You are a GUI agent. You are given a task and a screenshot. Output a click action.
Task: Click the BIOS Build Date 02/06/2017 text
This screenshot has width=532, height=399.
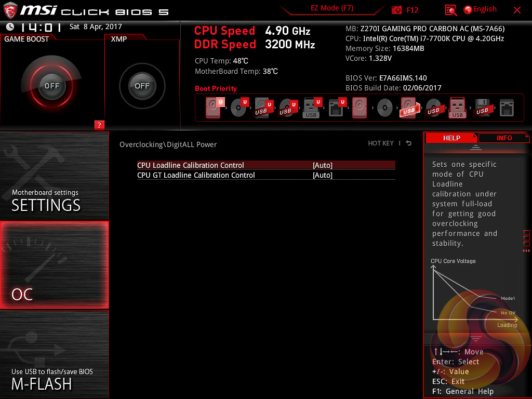click(393, 88)
